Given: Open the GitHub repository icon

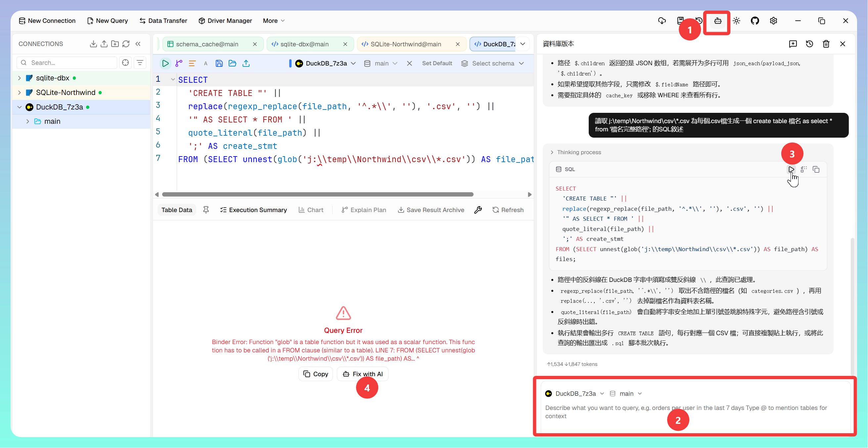Looking at the screenshot, I should (755, 21).
